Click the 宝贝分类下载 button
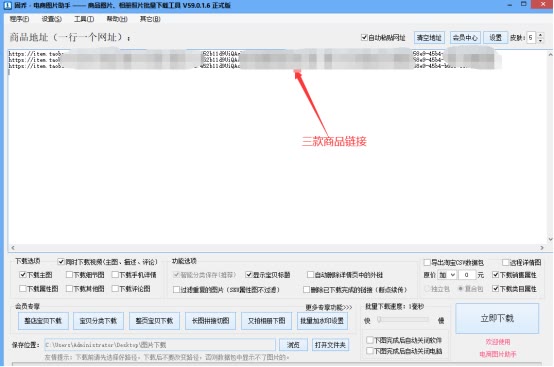The image size is (554, 367). click(98, 321)
